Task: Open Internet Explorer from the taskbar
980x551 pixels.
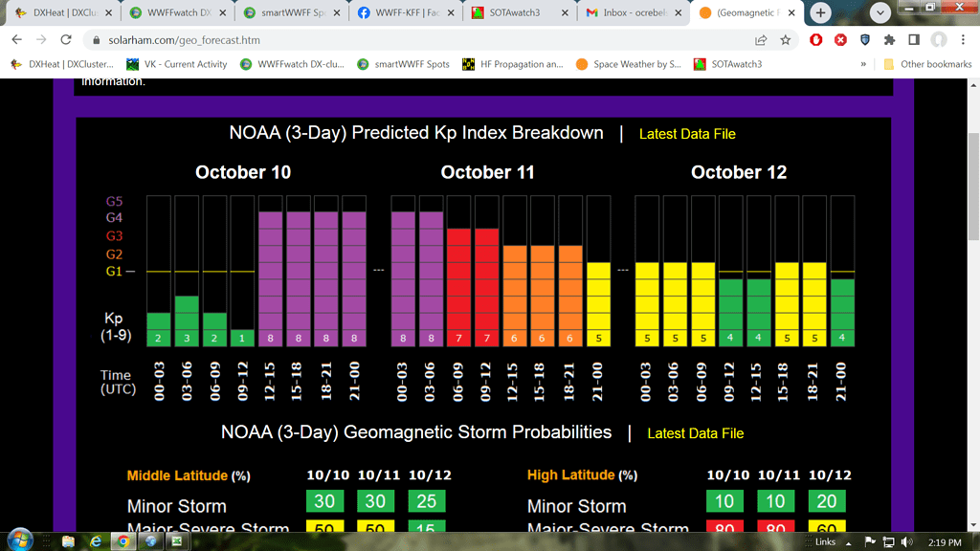Action: point(96,541)
